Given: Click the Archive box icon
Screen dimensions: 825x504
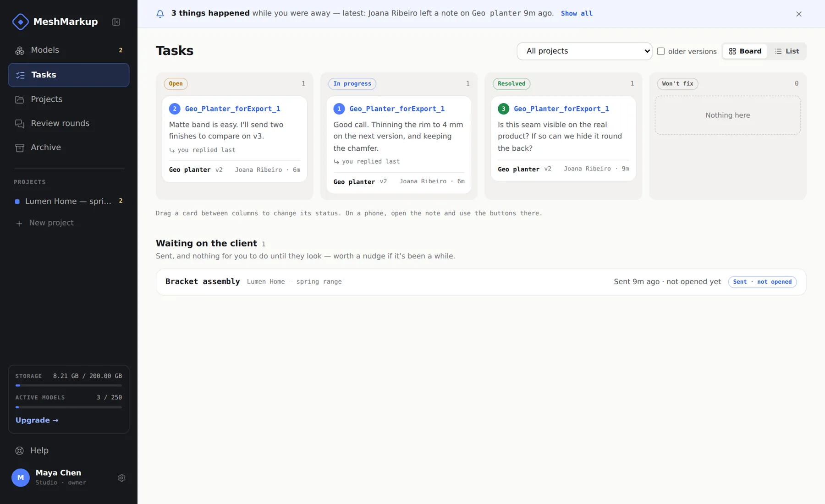Looking at the screenshot, I should pos(20,148).
